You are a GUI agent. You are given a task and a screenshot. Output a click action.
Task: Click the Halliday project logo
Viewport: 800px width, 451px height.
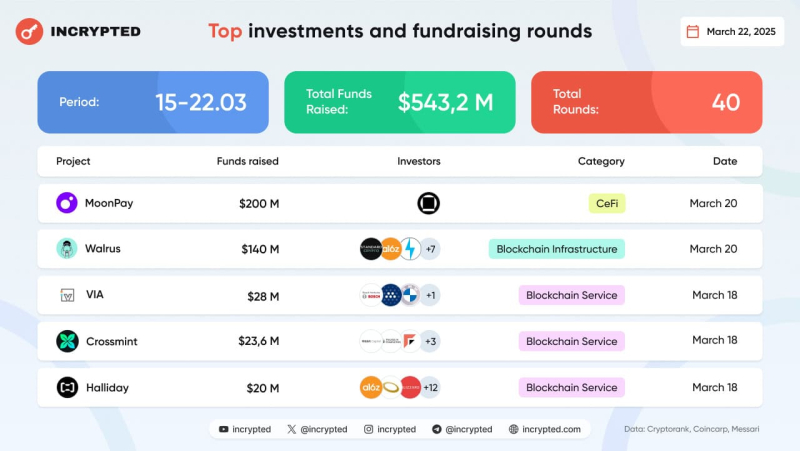click(x=67, y=387)
